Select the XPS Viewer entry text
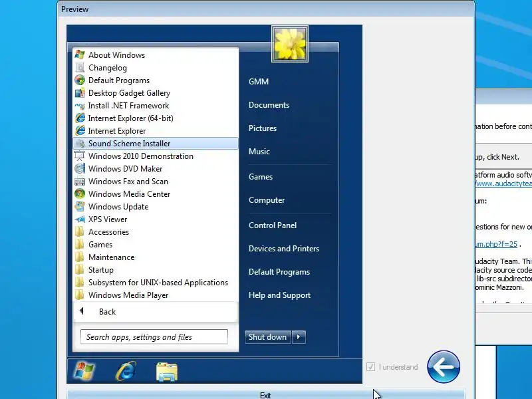 [x=108, y=219]
